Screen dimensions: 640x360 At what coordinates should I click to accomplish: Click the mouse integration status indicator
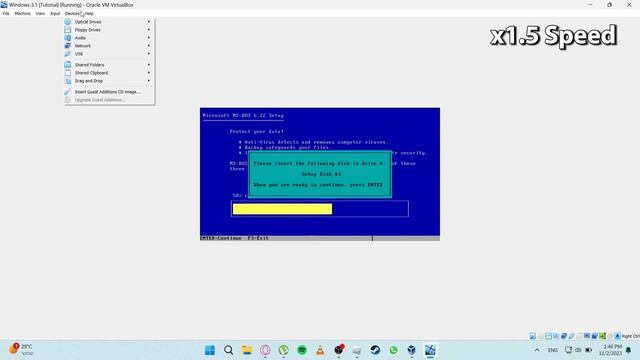(610, 336)
